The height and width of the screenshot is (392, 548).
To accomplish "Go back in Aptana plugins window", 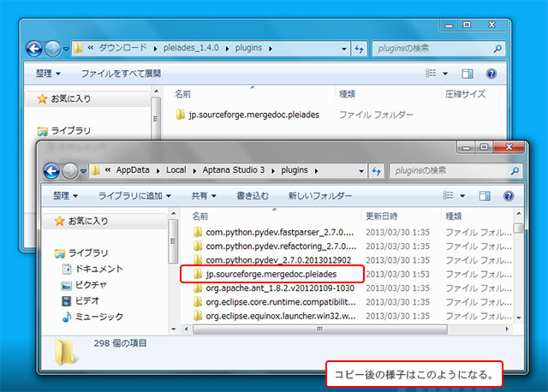I will [x=51, y=171].
